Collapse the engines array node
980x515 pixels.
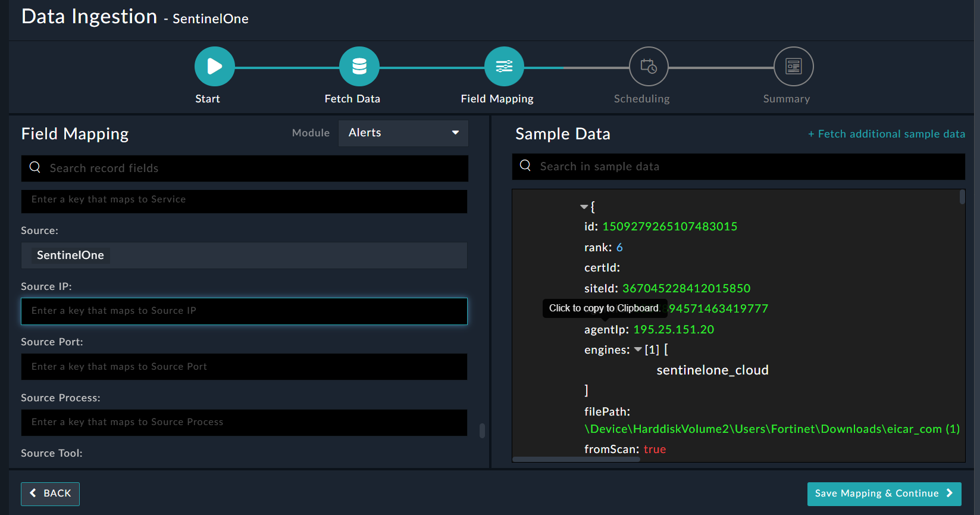[638, 349]
